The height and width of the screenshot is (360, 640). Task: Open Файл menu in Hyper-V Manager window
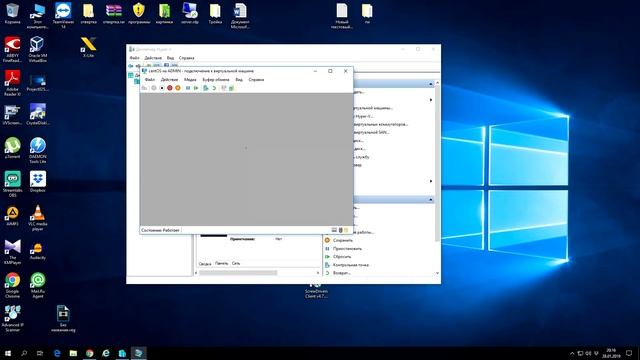click(x=134, y=58)
